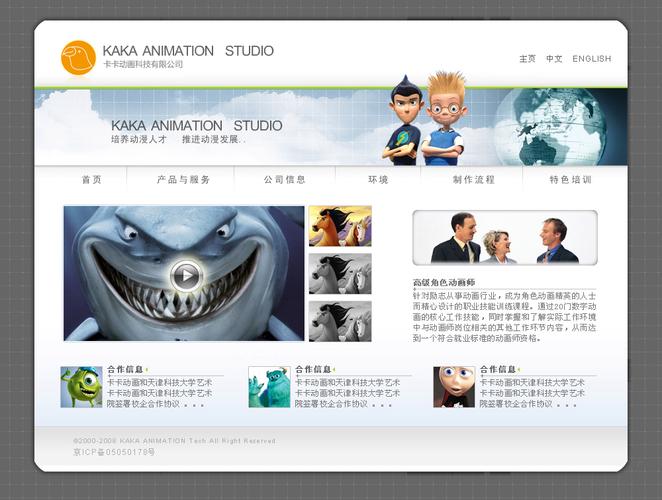Click the 京ICP备05050178号 footer text
The height and width of the screenshot is (500, 662).
tap(114, 452)
